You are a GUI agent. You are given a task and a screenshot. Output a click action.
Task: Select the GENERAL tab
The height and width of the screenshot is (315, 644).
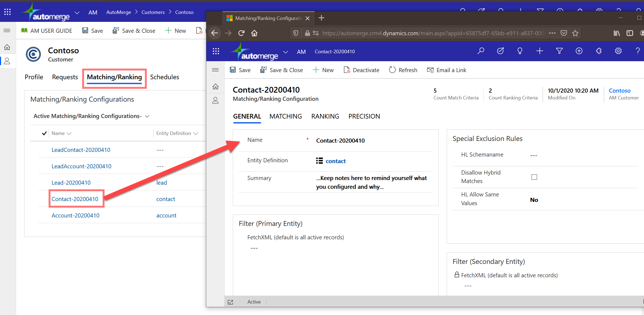pyautogui.click(x=247, y=116)
